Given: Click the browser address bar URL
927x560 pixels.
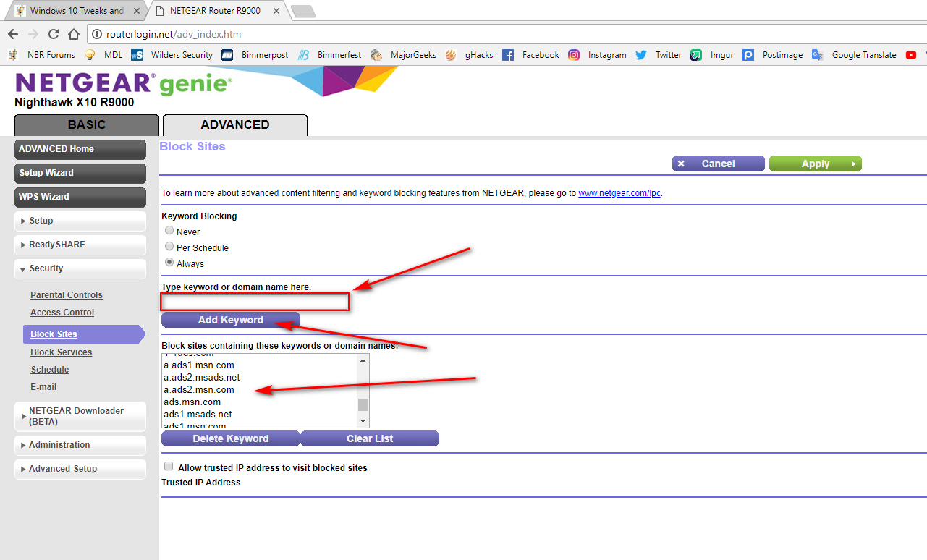Looking at the screenshot, I should pos(174,34).
